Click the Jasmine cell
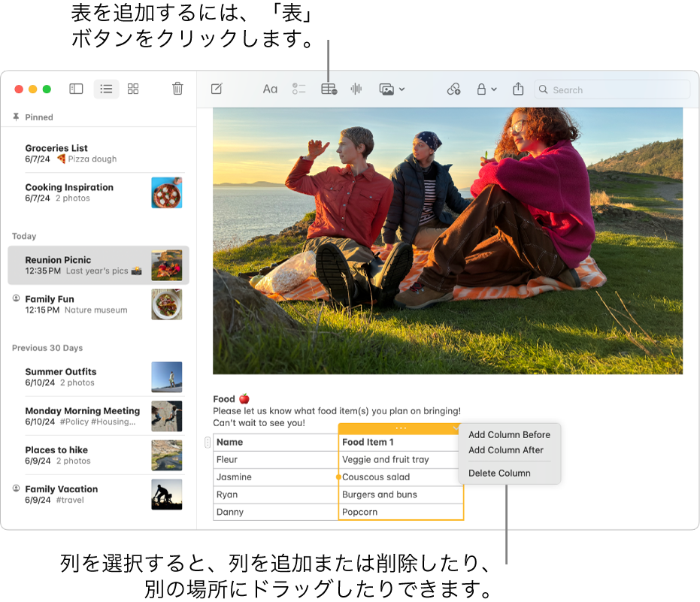700x602 pixels. coord(275,477)
